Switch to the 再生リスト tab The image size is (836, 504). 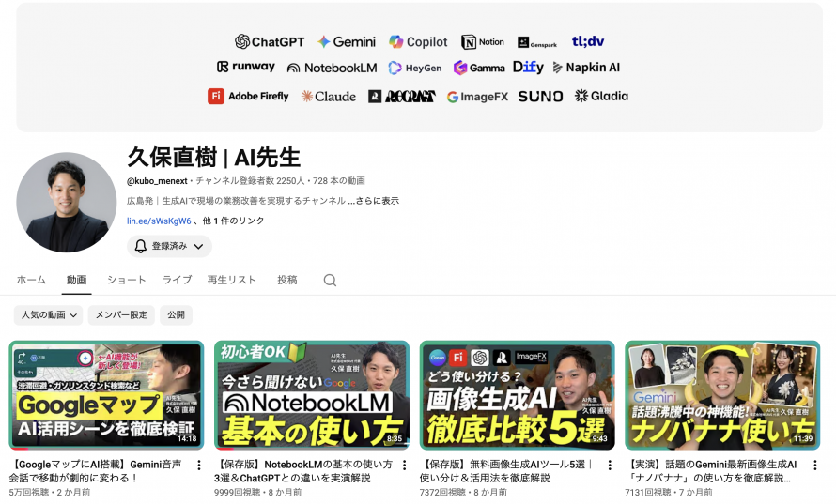tap(231, 281)
